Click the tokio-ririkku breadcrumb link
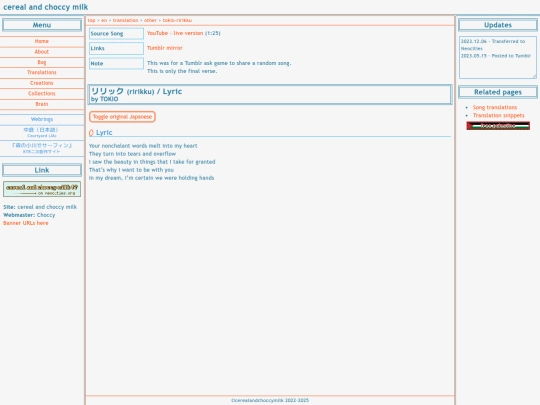 click(x=177, y=20)
